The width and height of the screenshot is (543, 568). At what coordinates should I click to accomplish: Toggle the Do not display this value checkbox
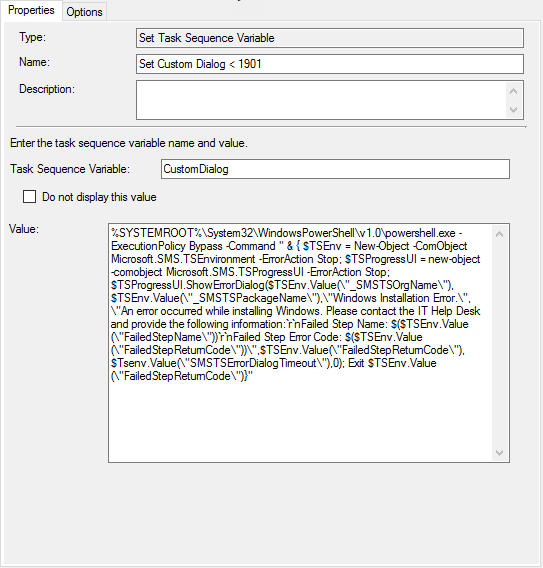pyautogui.click(x=29, y=197)
